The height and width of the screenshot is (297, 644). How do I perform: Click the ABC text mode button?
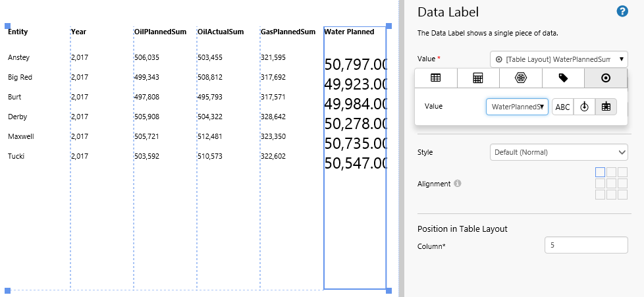tap(562, 107)
